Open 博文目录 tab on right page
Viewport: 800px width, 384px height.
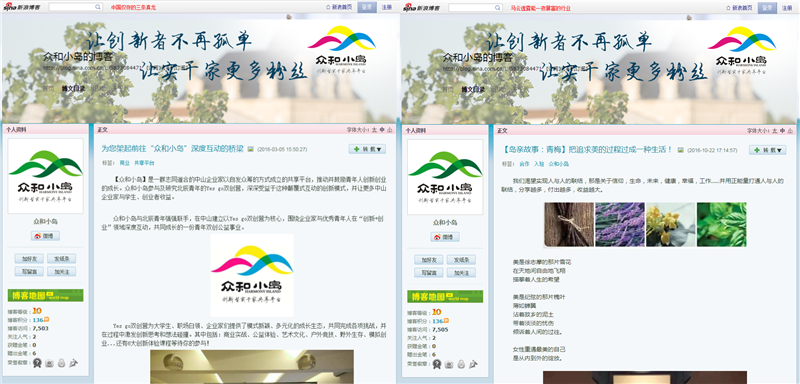tap(473, 89)
